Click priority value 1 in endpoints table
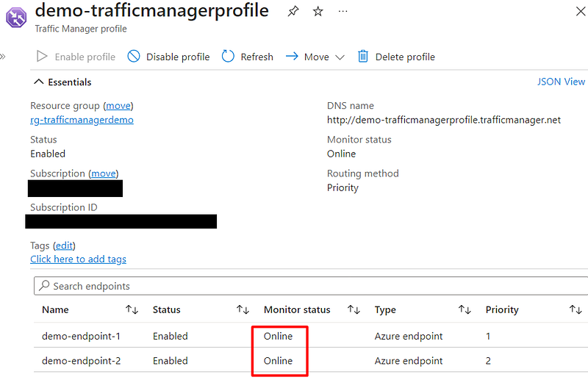Screen dimensions: 588x380 click(488, 336)
